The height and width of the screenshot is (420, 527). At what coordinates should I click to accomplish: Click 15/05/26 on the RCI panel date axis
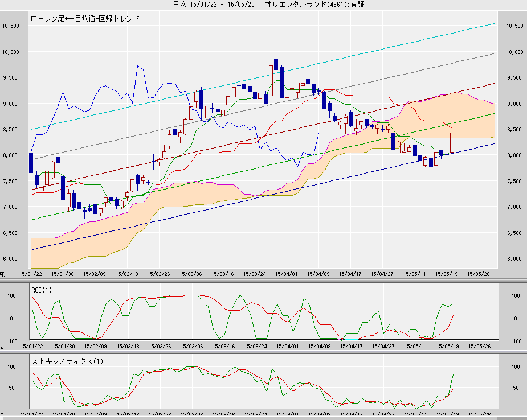point(479,345)
